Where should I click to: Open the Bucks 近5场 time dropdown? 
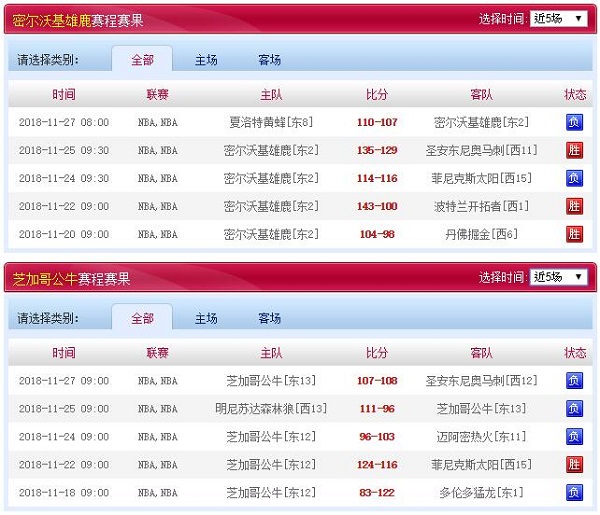point(558,18)
